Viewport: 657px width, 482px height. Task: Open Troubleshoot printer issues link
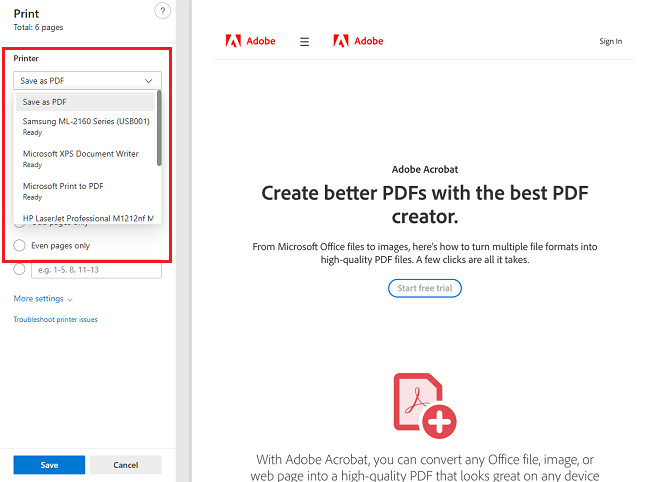[55, 319]
